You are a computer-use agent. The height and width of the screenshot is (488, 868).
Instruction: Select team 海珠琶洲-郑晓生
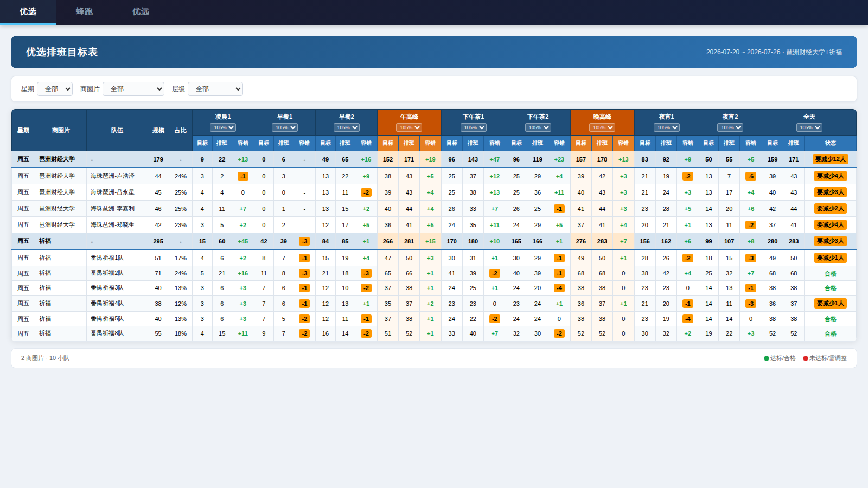click(x=112, y=225)
